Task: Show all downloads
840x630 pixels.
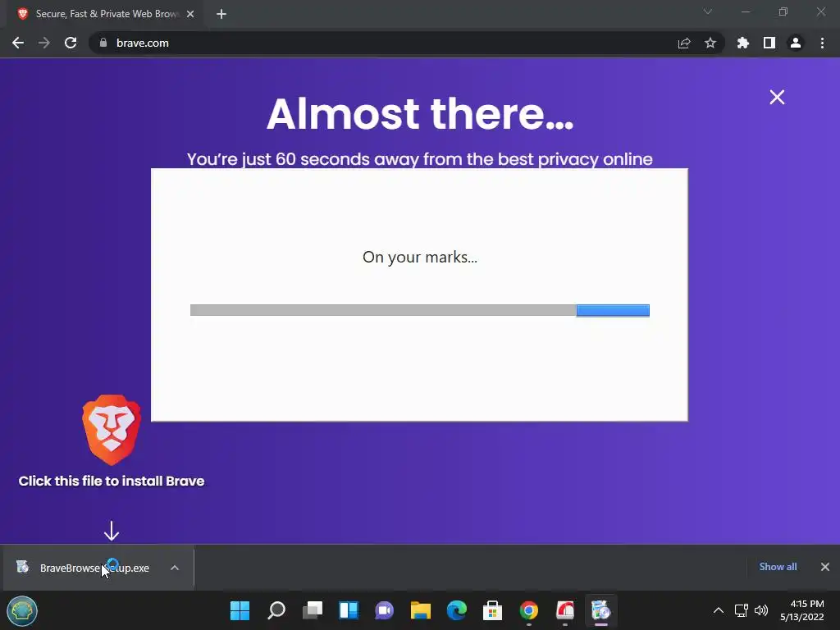Action: [x=778, y=567]
